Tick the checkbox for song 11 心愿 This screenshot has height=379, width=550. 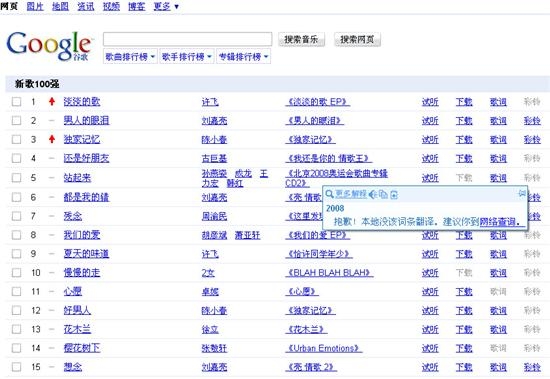[x=16, y=291]
